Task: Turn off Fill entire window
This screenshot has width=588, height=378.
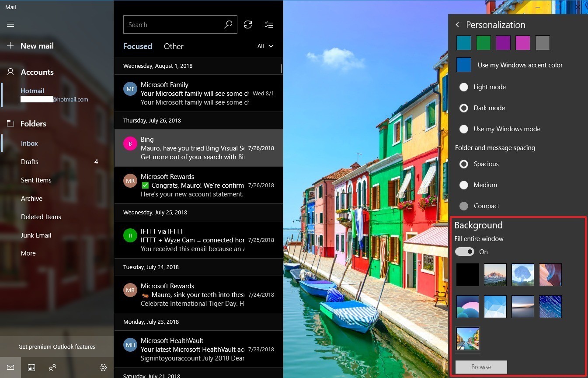Action: coord(465,252)
